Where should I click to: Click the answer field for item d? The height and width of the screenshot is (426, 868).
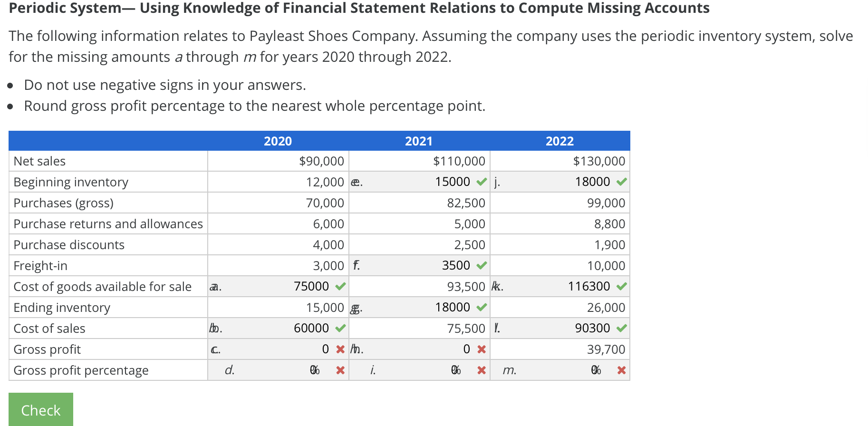(295, 370)
